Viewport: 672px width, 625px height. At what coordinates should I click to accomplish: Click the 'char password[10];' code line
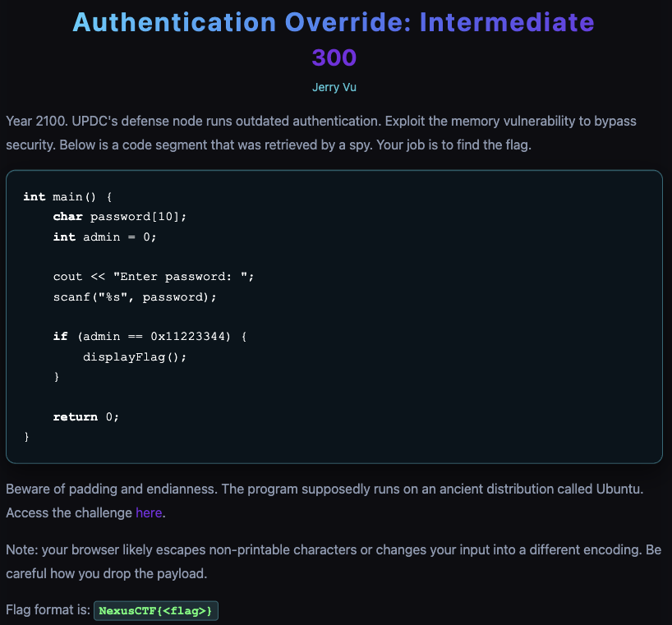pos(120,217)
